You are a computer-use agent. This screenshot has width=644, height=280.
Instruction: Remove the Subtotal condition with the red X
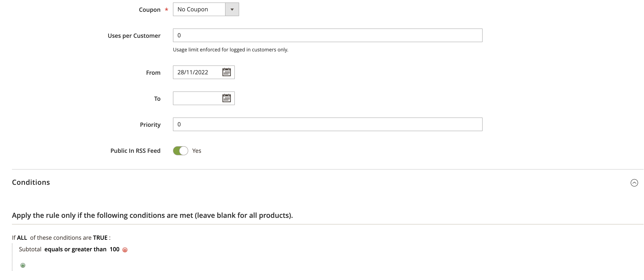point(125,250)
